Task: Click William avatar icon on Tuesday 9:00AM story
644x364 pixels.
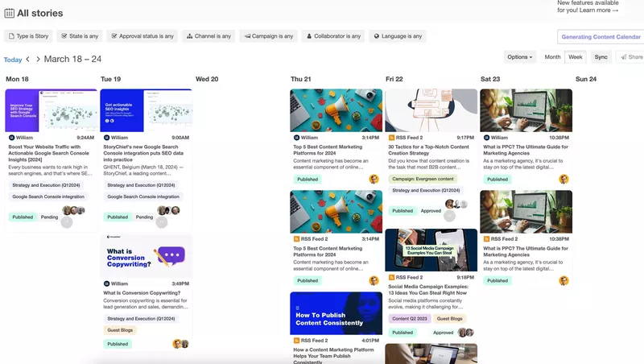Action: coord(106,138)
